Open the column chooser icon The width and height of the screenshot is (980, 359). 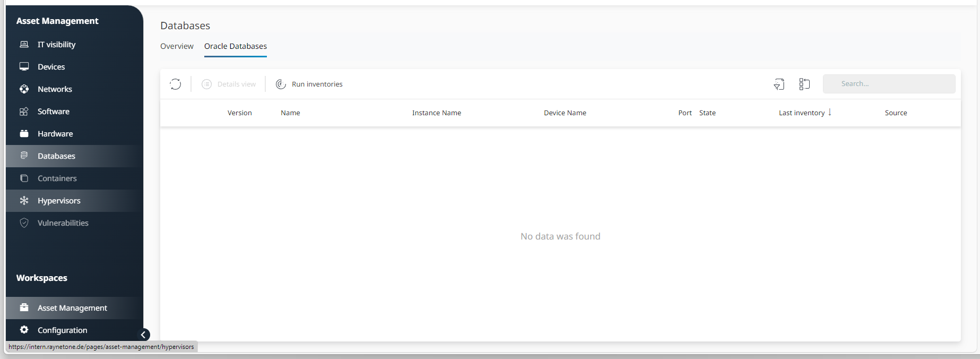pos(804,84)
